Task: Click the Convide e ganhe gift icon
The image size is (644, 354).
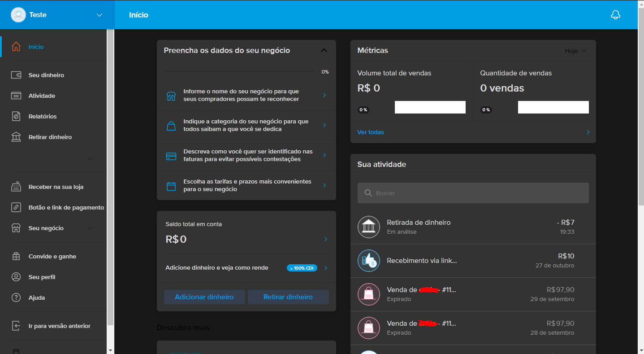Action: (x=16, y=256)
